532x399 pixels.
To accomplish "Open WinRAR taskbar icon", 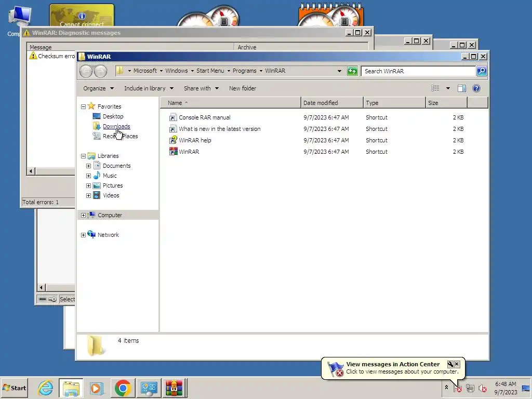I will click(x=174, y=388).
